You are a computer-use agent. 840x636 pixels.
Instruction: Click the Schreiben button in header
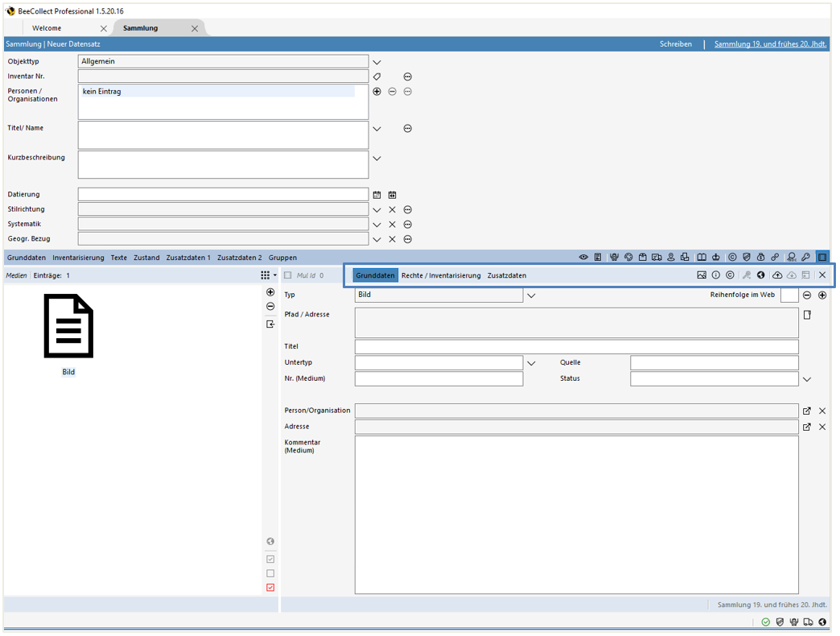[676, 44]
